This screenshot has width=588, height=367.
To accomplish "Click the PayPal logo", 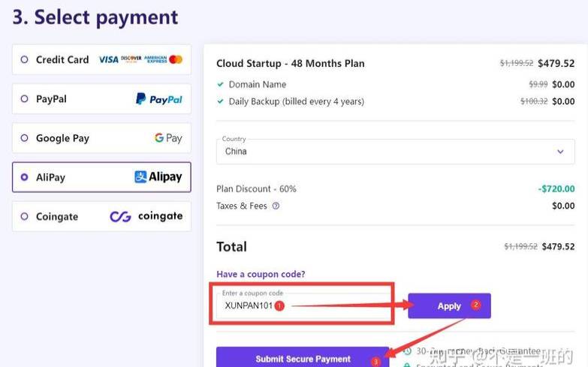I will 158,99.
